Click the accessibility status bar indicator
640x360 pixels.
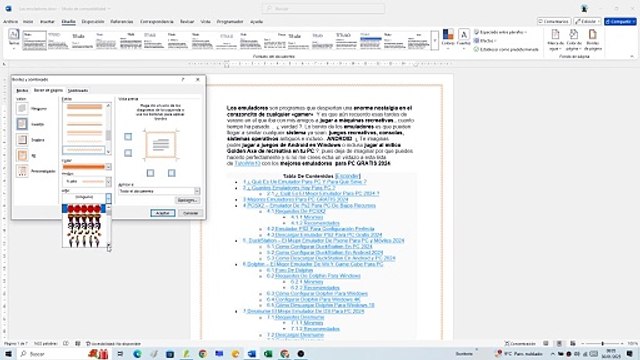tap(113, 344)
